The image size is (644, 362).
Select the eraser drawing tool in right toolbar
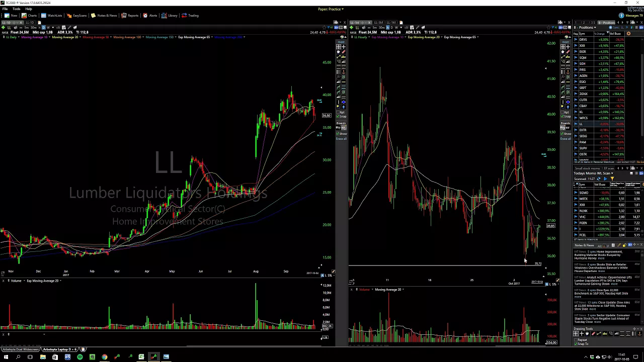tap(568, 52)
